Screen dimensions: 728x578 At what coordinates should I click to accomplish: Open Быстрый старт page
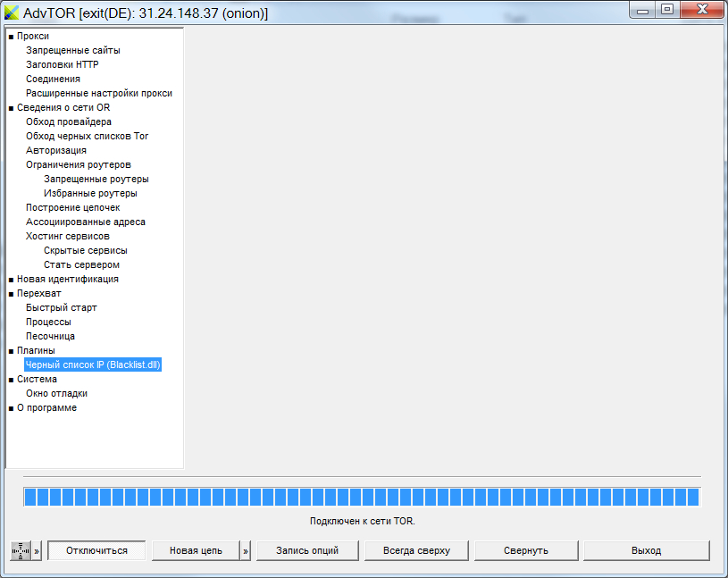[62, 308]
